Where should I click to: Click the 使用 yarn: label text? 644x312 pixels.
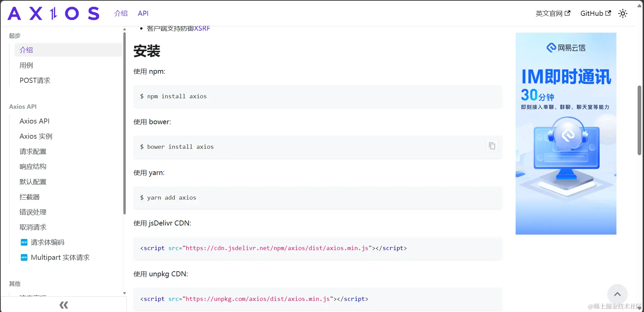(149, 173)
